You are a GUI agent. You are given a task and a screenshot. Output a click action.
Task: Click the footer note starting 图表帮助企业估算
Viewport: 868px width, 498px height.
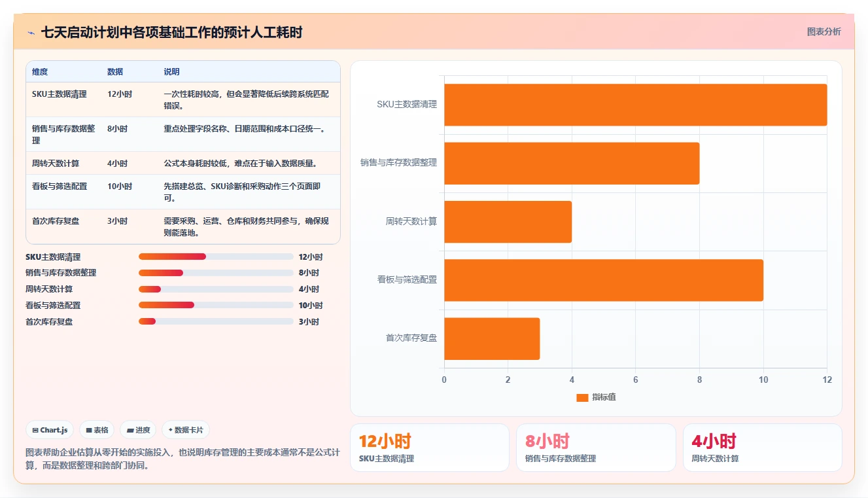(x=182, y=459)
